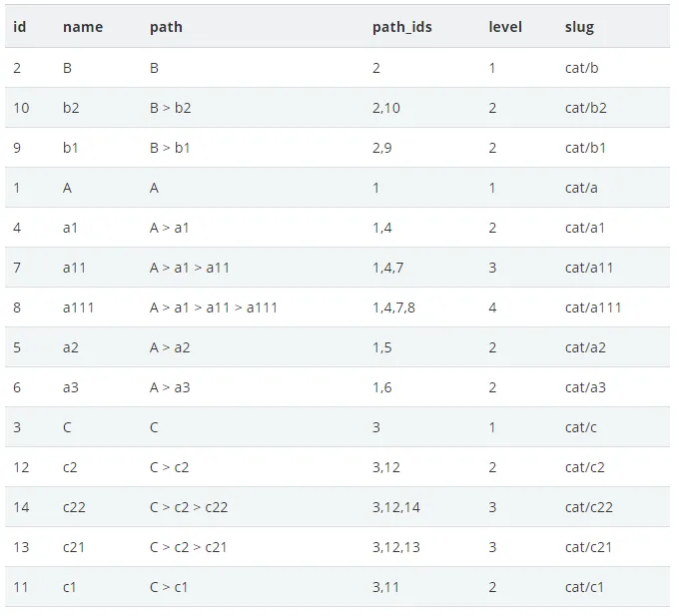Click the "path" column header

[166, 27]
